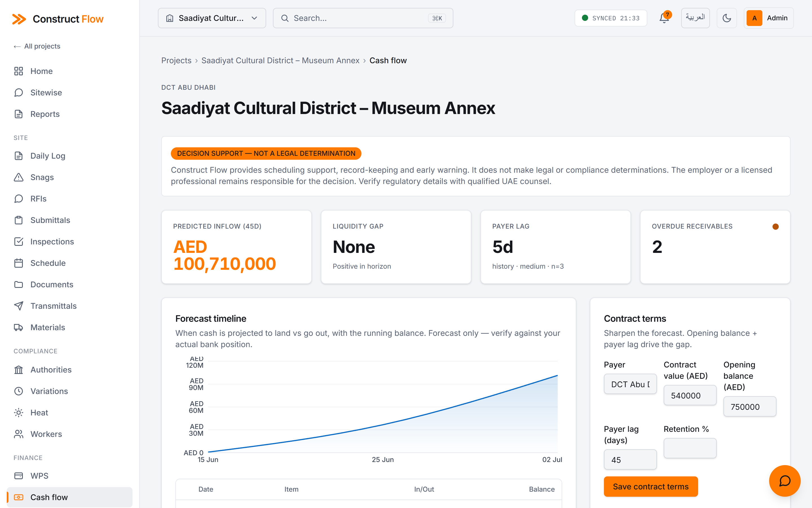Click the Forecast timeline heading
This screenshot has height=508, width=812.
211,319
